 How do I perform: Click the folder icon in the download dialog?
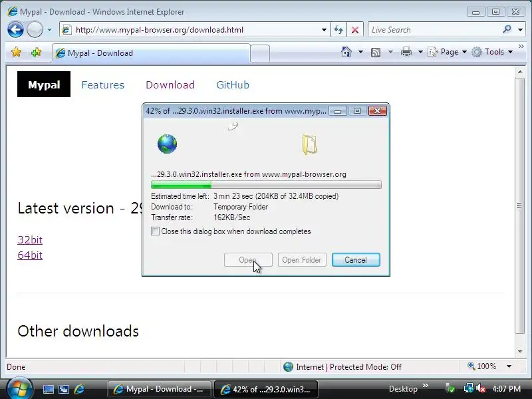309,144
